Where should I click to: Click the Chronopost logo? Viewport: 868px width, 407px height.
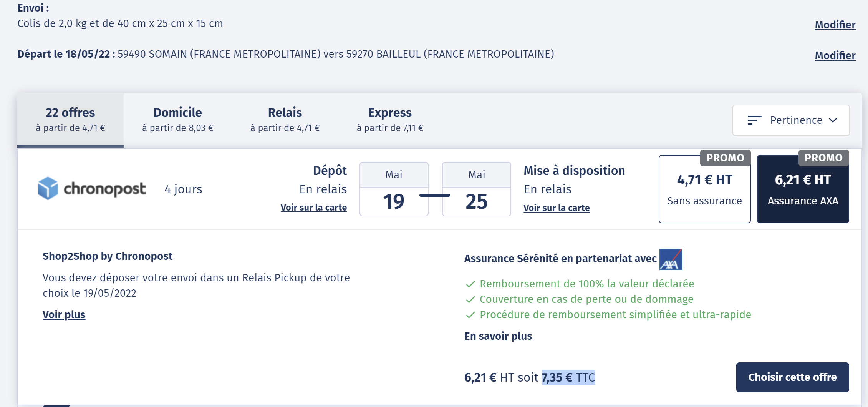pos(92,189)
